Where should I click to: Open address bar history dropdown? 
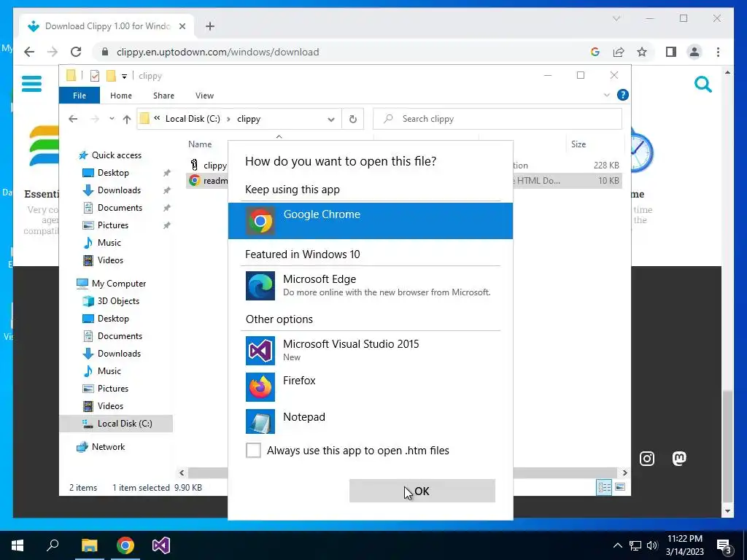331,119
